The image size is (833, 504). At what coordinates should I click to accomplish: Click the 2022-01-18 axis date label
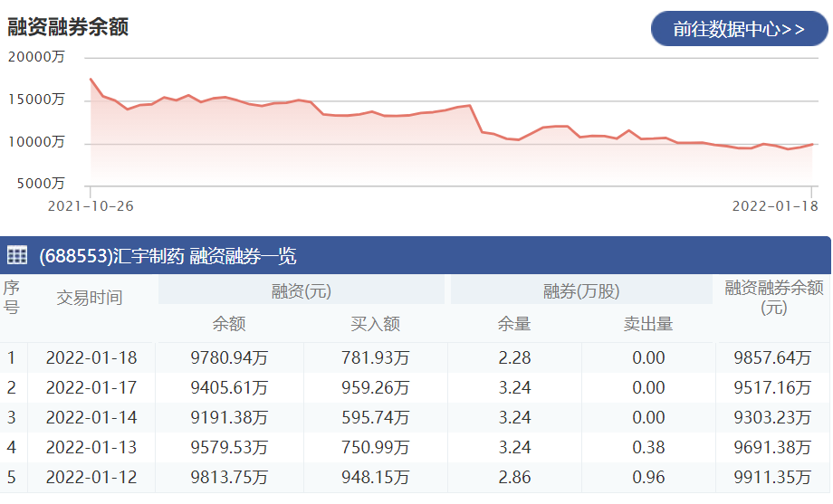tap(775, 206)
